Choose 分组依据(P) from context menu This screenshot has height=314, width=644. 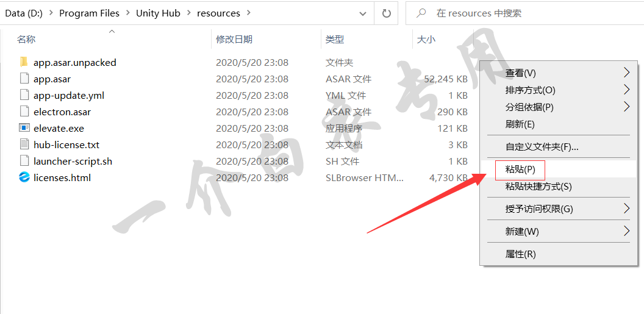tap(559, 107)
